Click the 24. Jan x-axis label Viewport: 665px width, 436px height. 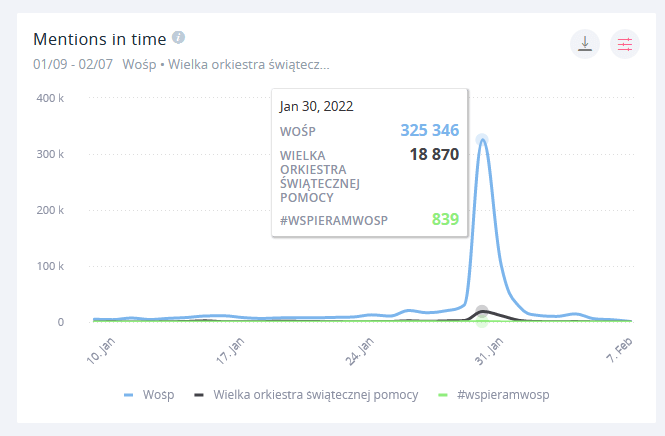pyautogui.click(x=358, y=352)
